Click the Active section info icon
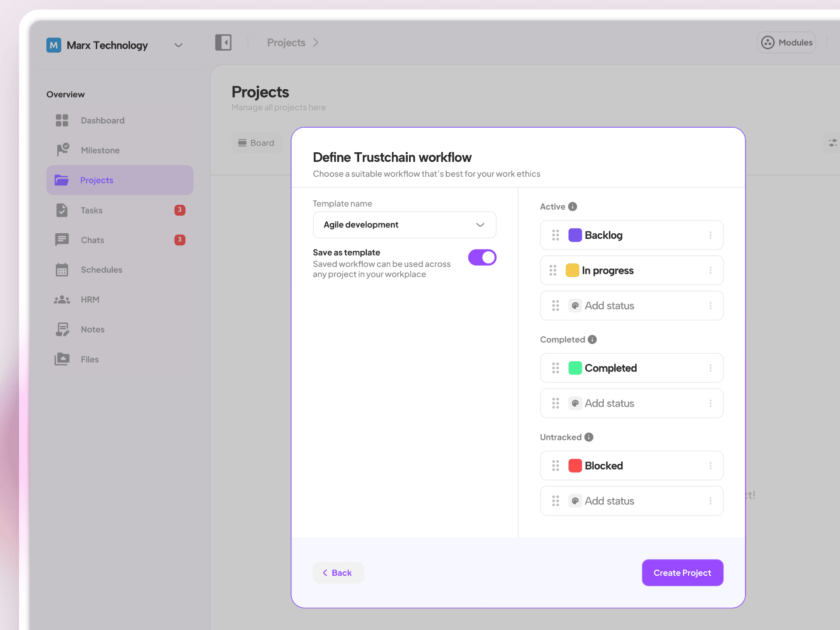Viewport: 840px width, 630px height. point(572,206)
